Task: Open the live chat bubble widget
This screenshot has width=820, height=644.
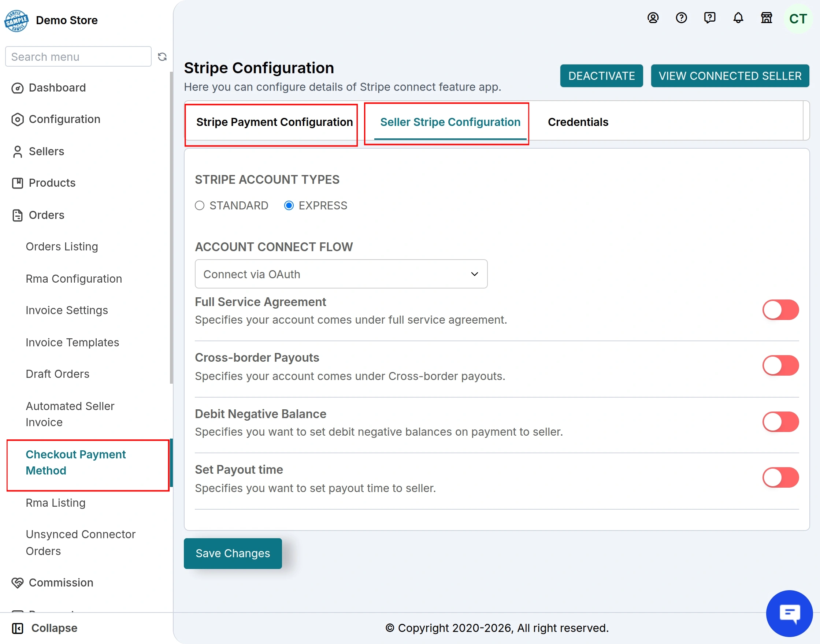Action: [x=789, y=613]
